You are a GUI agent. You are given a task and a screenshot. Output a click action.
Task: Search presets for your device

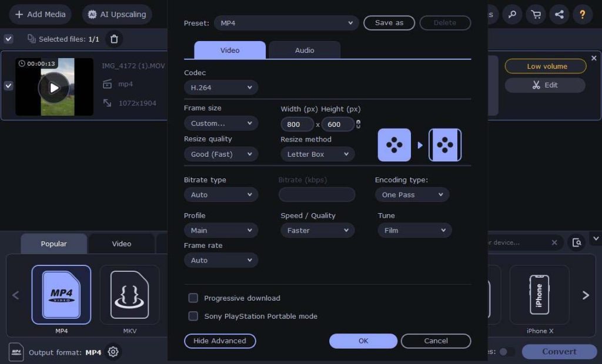point(517,242)
